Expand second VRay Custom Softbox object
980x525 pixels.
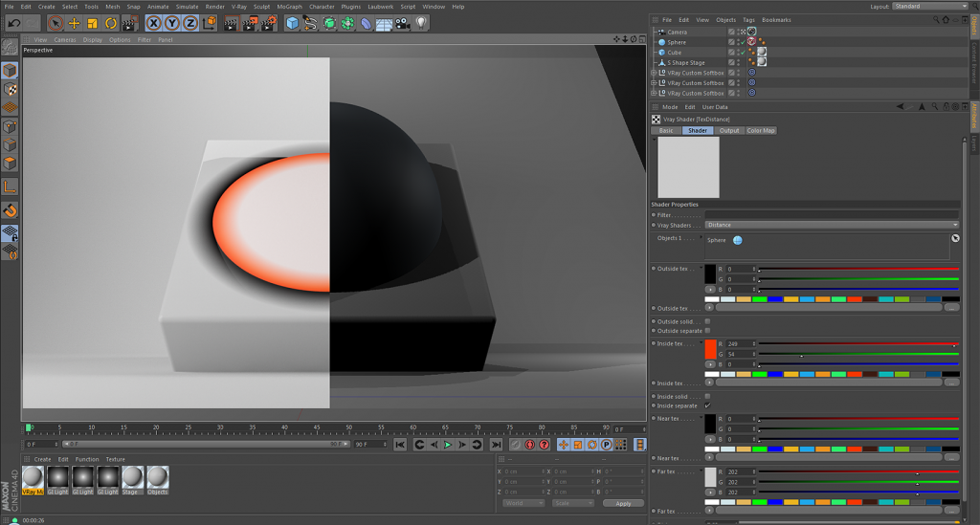coord(654,83)
